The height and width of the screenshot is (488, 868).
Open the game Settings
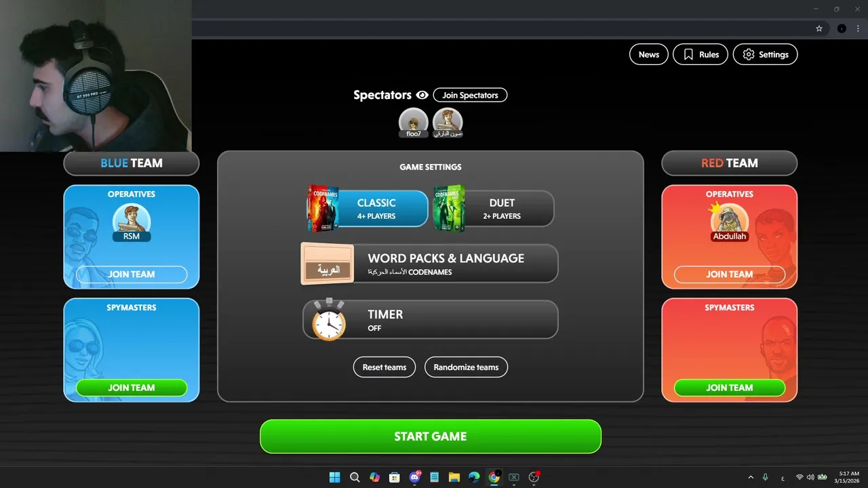pos(765,54)
